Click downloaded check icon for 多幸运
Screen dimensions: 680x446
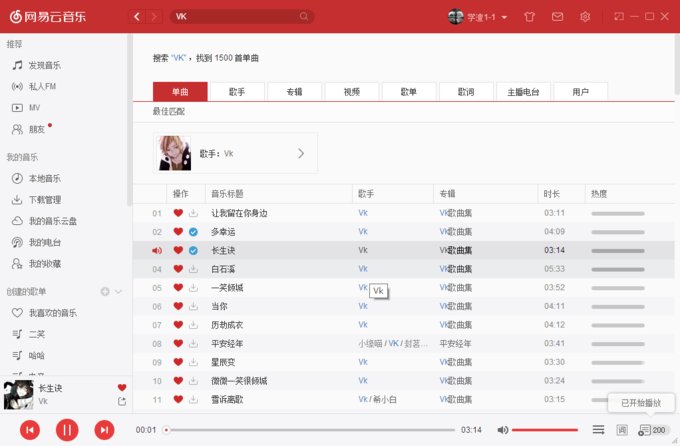click(193, 232)
